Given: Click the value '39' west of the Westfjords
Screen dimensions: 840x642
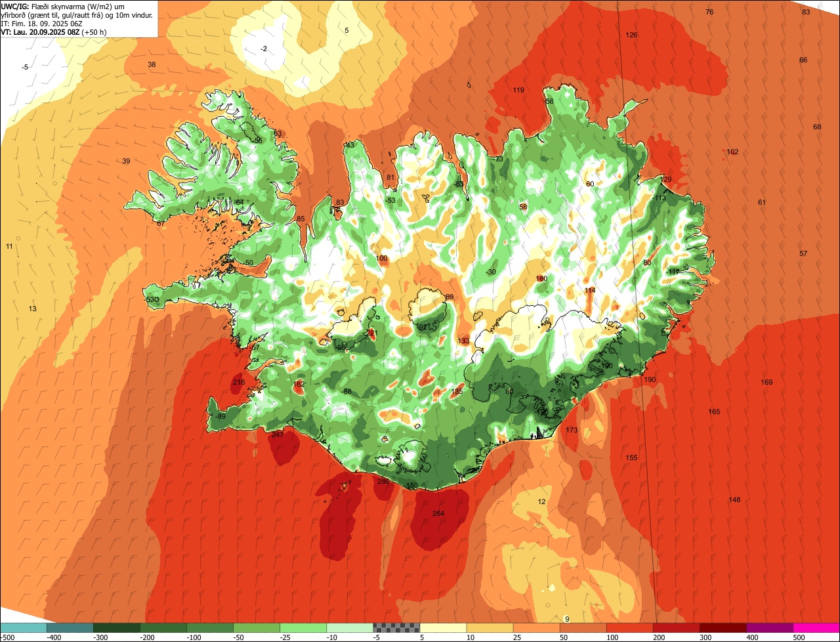Looking at the screenshot, I should 126,161.
